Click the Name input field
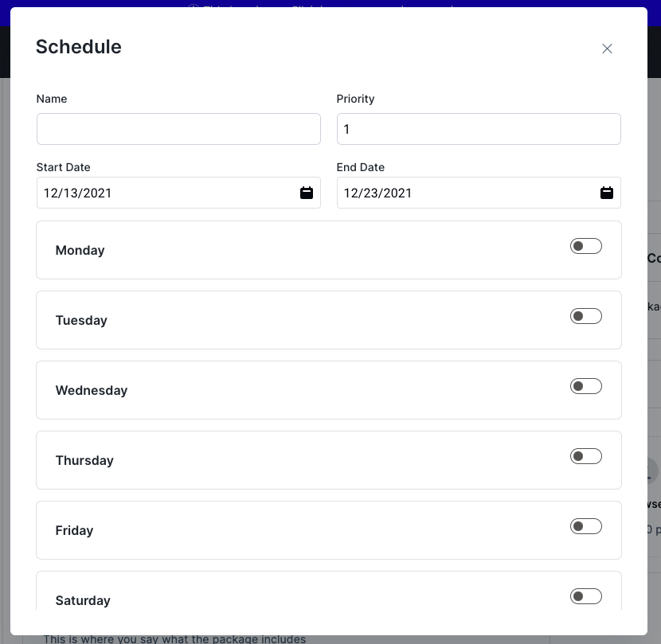Screen dimensions: 661x644 click(x=178, y=129)
